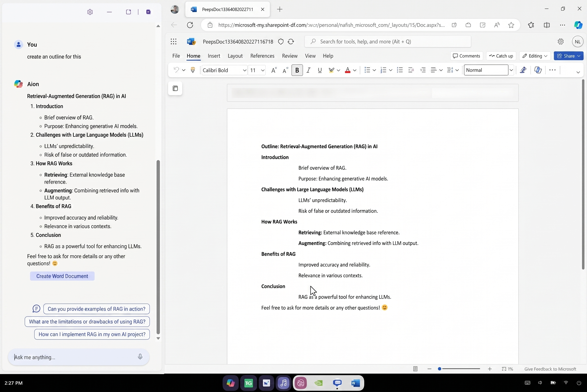
Task: Click the highlight color marker swatch
Action: point(331,70)
